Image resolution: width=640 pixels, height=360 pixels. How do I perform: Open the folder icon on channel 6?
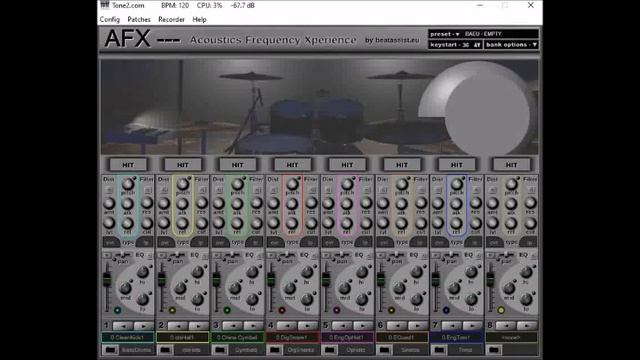[x=384, y=350]
